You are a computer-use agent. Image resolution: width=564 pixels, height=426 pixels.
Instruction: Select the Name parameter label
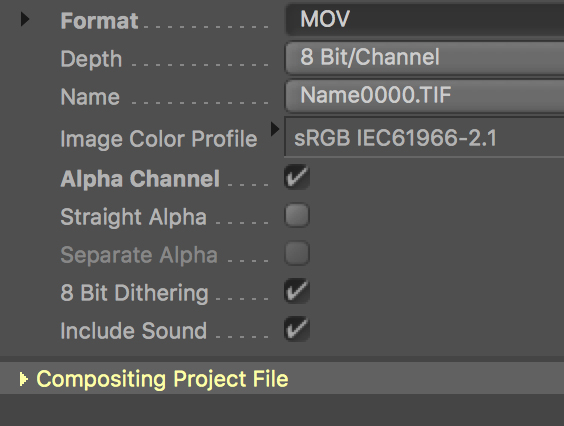pyautogui.click(x=90, y=97)
